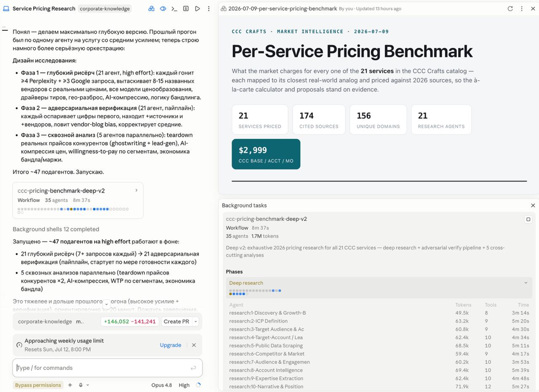Click the blue code brackets icon in the toolbar
The width and height of the screenshot is (539, 392).
163,8
